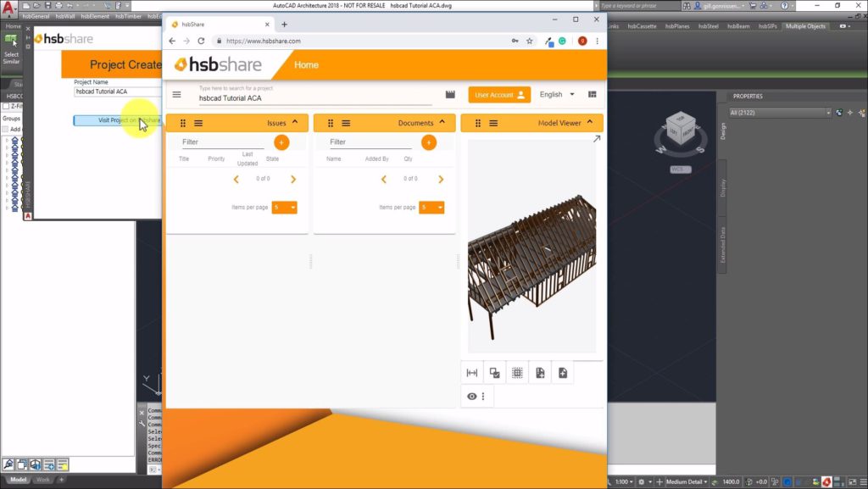This screenshot has height=489, width=868.
Task: Open viewer more options vertical dots
Action: point(483,396)
